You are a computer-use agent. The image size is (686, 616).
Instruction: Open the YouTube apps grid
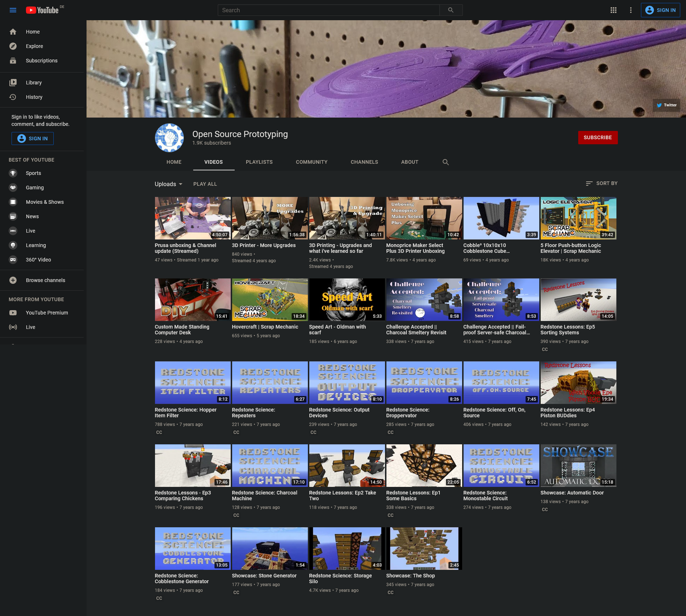click(x=614, y=10)
